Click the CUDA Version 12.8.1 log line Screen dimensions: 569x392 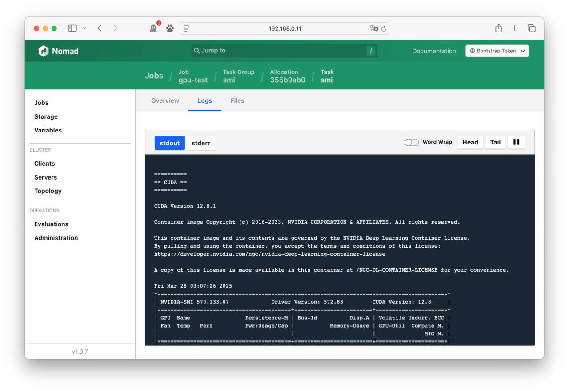(x=185, y=206)
